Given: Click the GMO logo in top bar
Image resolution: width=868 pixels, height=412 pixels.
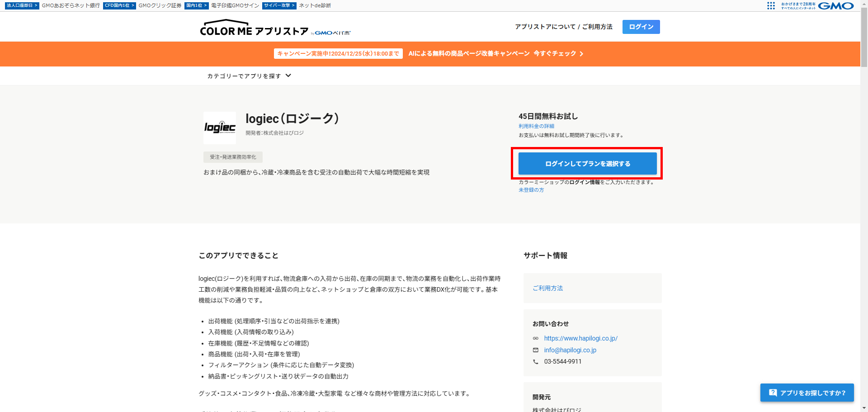Looking at the screenshot, I should [835, 6].
